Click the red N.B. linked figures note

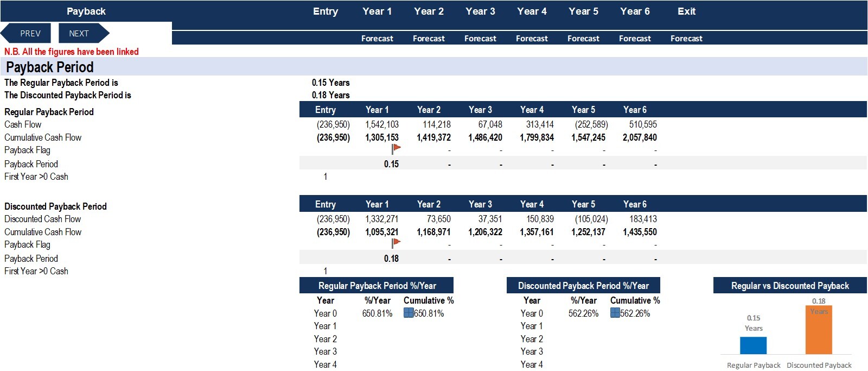72,52
